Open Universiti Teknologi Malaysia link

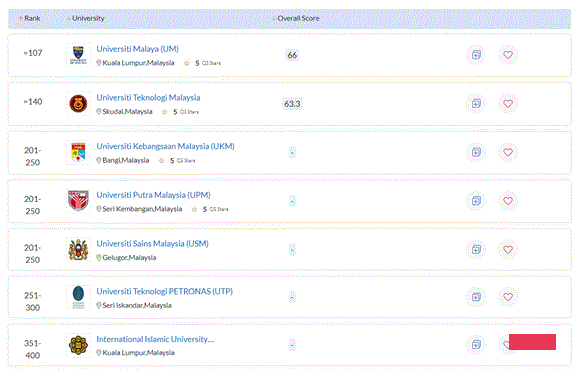[x=148, y=98]
